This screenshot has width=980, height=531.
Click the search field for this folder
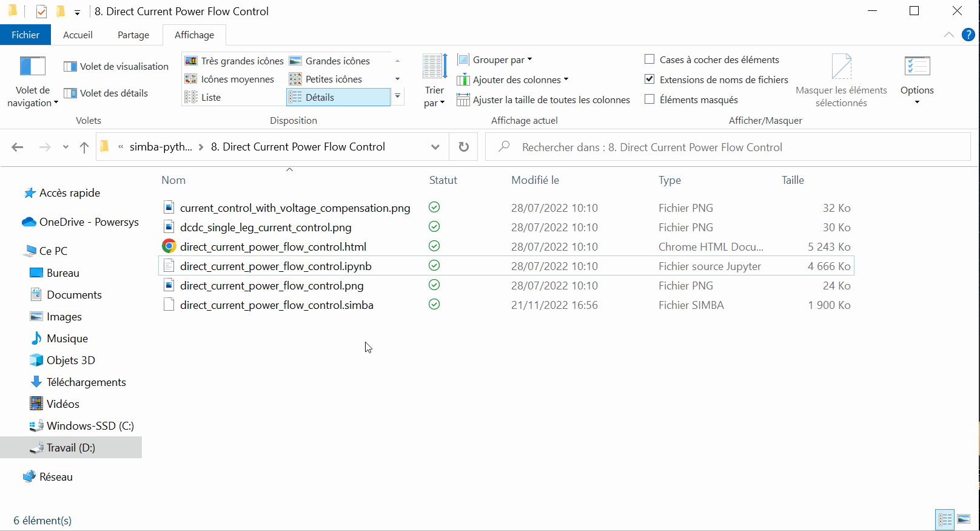[x=728, y=147]
